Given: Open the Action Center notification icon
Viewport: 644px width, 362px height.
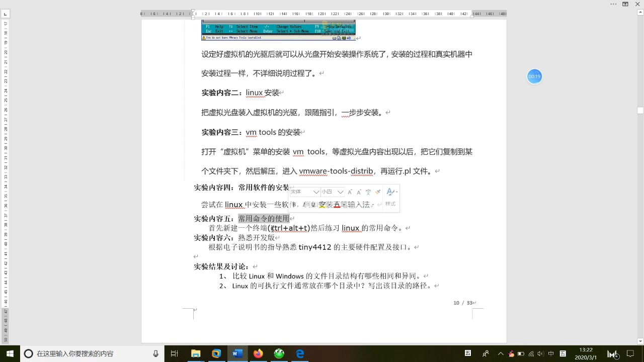Looking at the screenshot, I should tap(630, 353).
